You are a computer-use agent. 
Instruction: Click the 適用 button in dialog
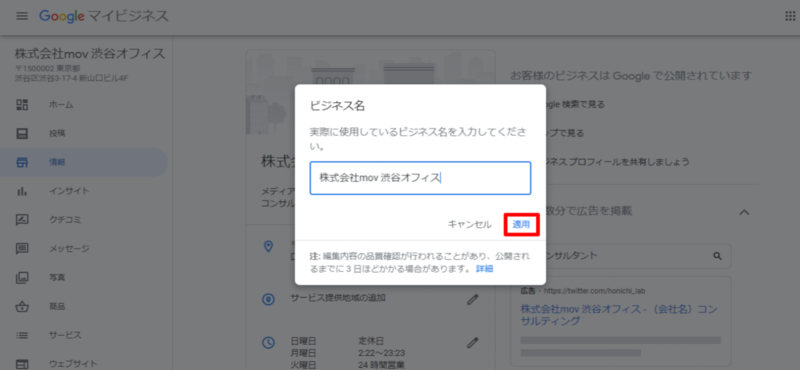[x=521, y=225]
